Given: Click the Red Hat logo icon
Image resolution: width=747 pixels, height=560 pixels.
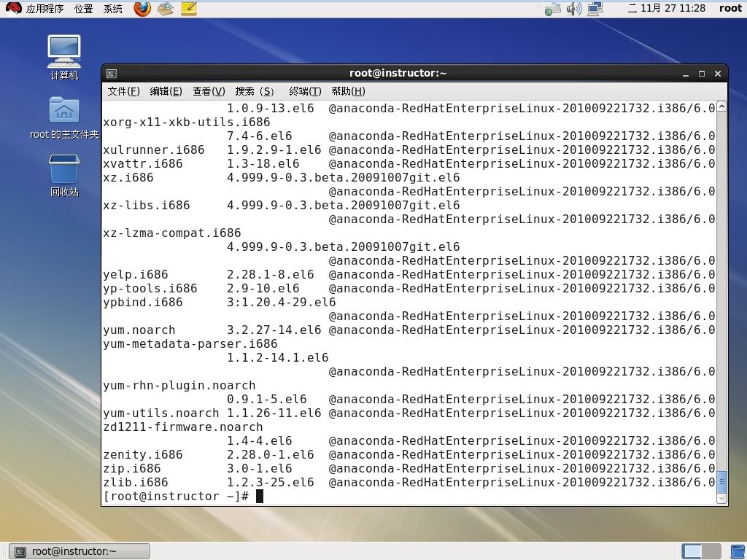Looking at the screenshot, I should tap(14, 9).
